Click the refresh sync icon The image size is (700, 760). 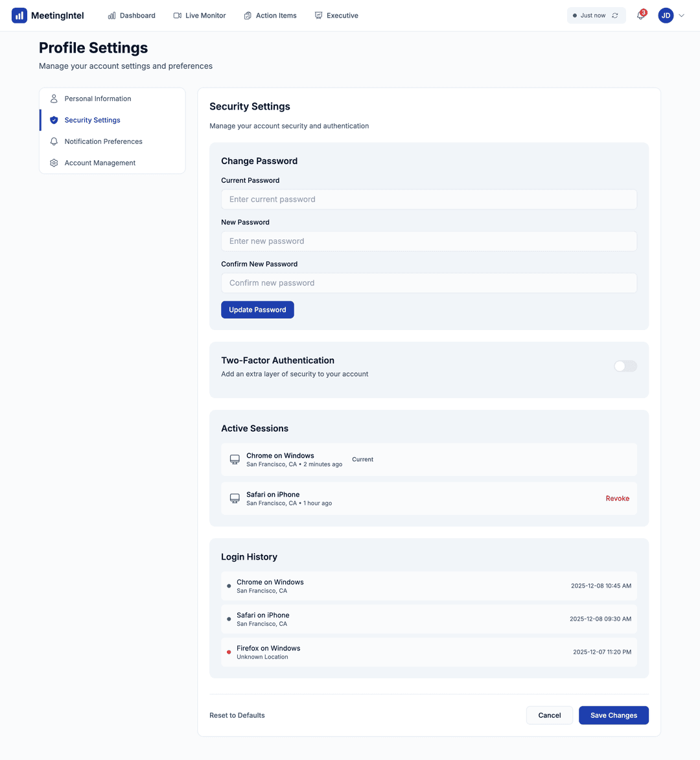(615, 16)
